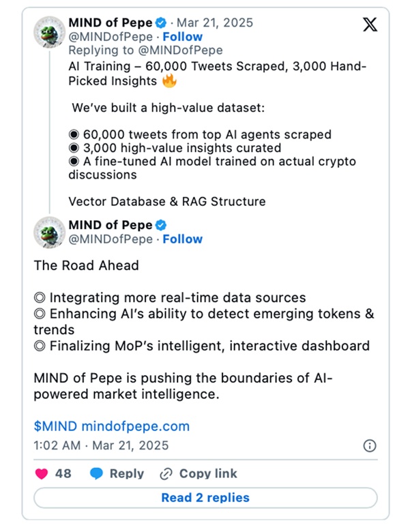Open the second tweet's Pepe avatar

48,233
